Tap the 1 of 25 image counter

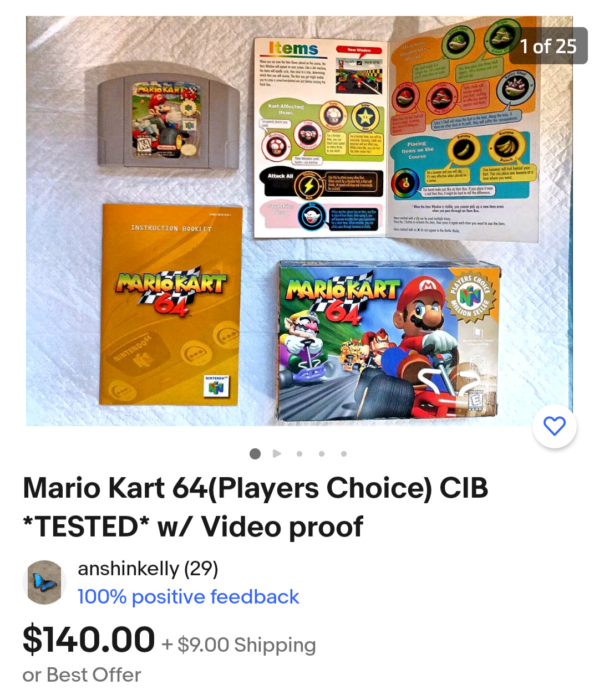point(548,46)
